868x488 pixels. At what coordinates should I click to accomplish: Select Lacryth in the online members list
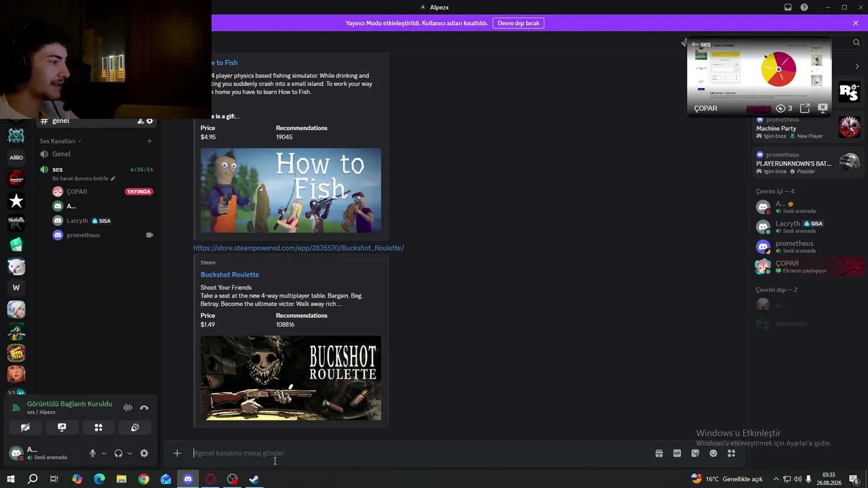[808, 226]
